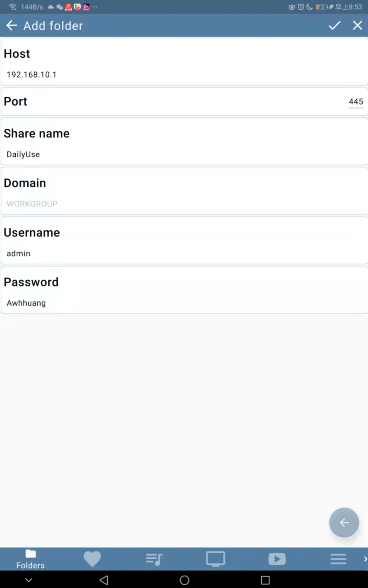Expand more tabs with right arrow
The height and width of the screenshot is (588, 368).
pos(365,559)
